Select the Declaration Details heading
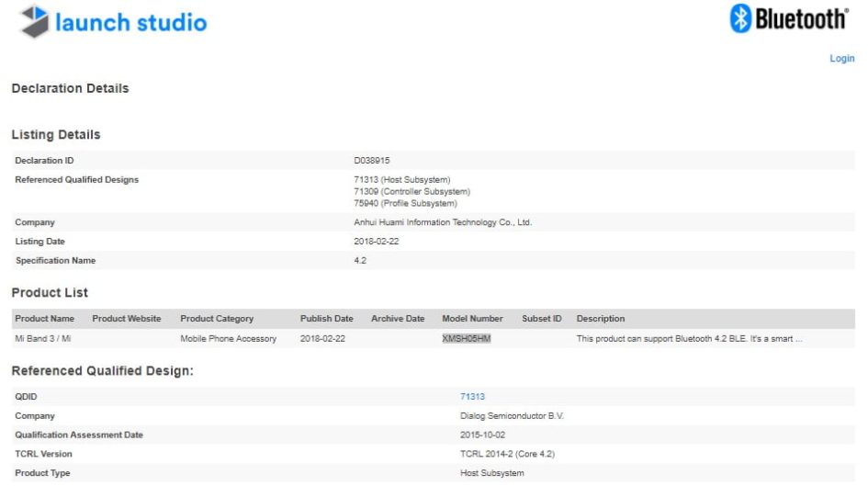Image resolution: width=868 pixels, height=486 pixels. pyautogui.click(x=71, y=88)
